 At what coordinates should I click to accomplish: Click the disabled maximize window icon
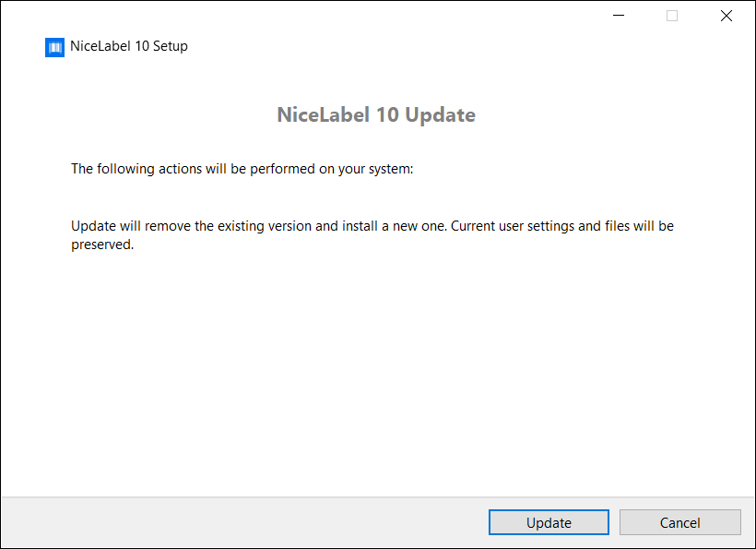tap(672, 16)
